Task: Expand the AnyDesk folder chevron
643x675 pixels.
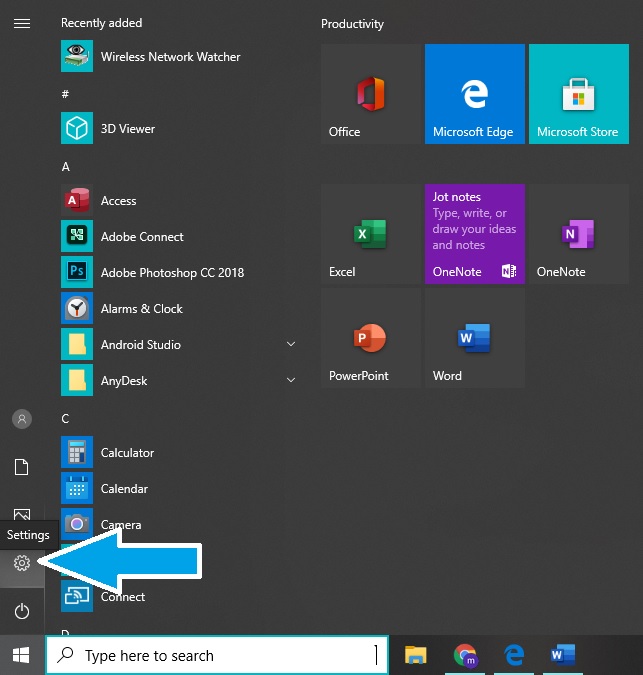Action: click(291, 381)
